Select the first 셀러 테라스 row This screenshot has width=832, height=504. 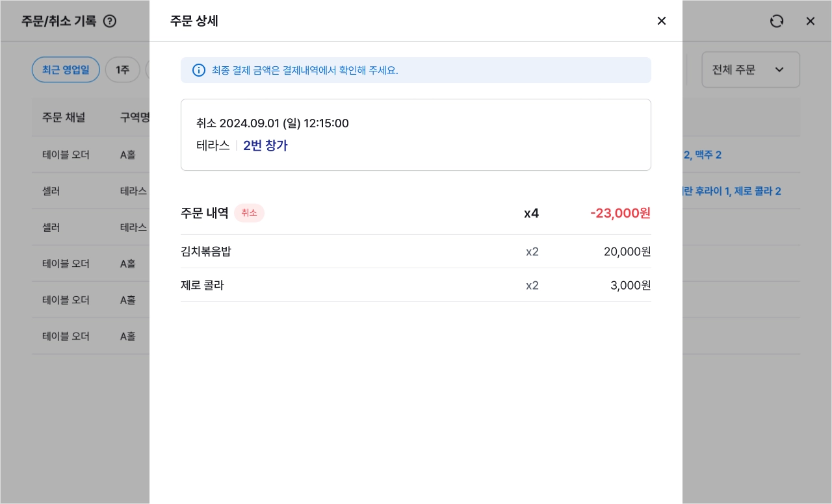click(x=90, y=191)
